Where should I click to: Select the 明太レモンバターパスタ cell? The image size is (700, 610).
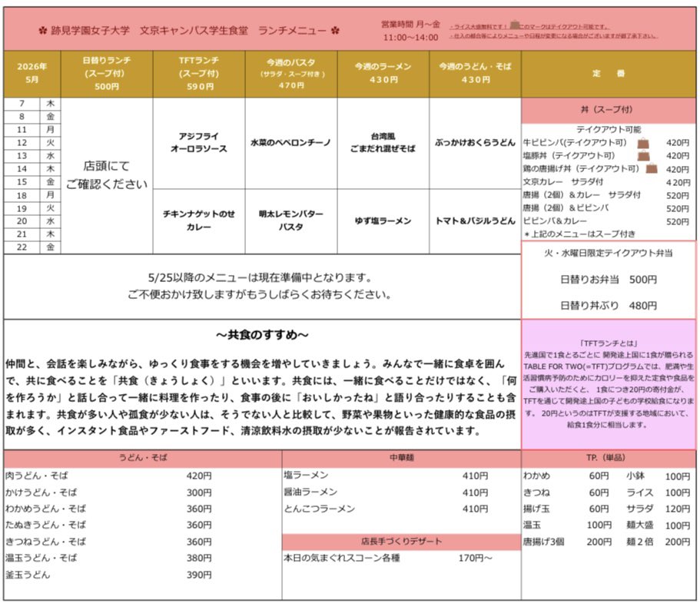coord(291,221)
